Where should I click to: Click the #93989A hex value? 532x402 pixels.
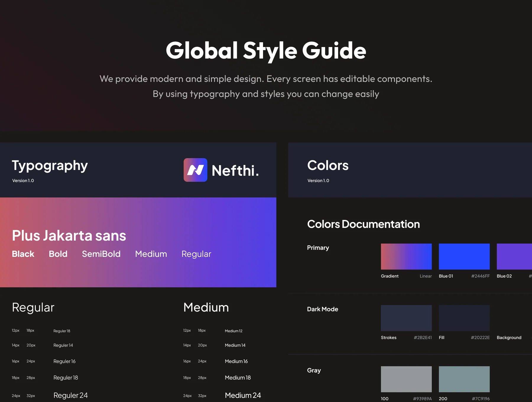click(422, 399)
